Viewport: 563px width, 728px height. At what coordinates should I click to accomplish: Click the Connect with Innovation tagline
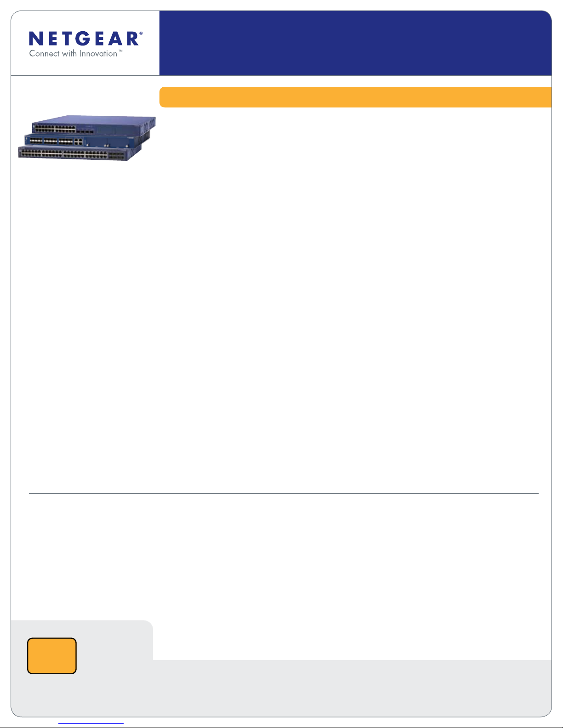(x=73, y=54)
